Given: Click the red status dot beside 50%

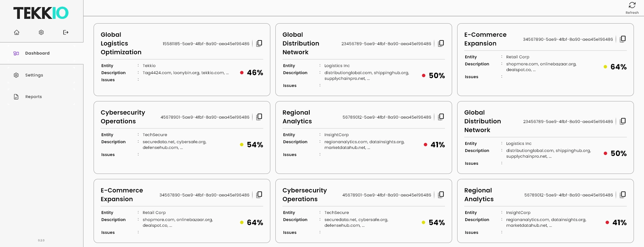Looking at the screenshot, I should [423, 75].
